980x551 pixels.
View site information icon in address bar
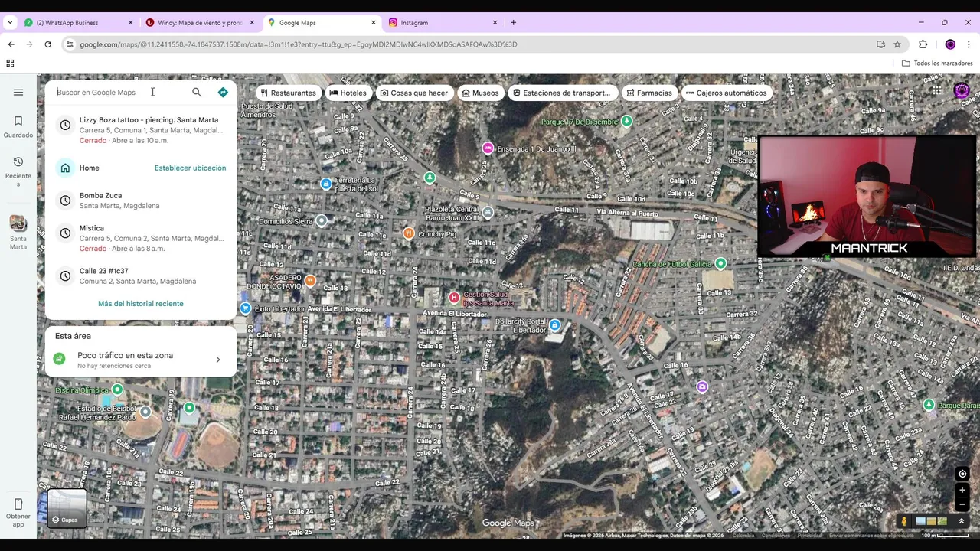[70, 44]
